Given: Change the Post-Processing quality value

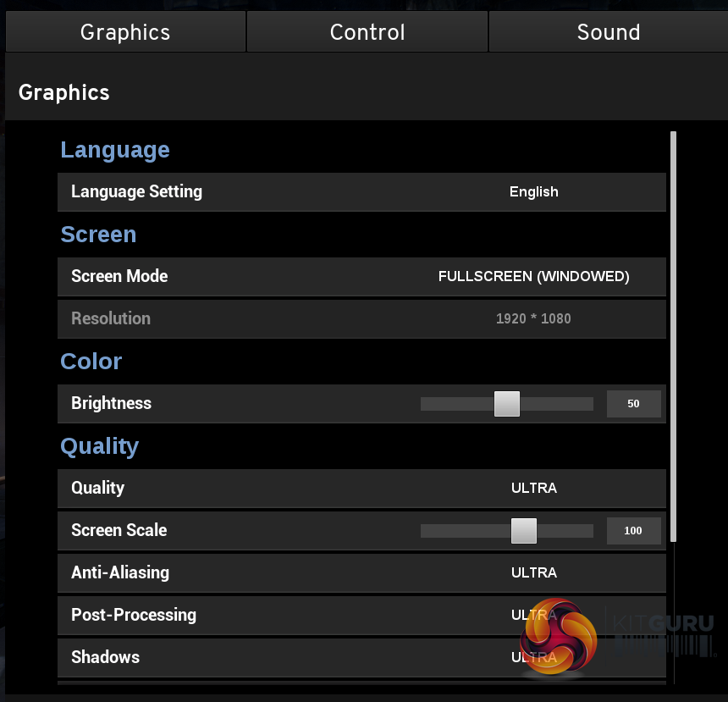Looking at the screenshot, I should 533,616.
